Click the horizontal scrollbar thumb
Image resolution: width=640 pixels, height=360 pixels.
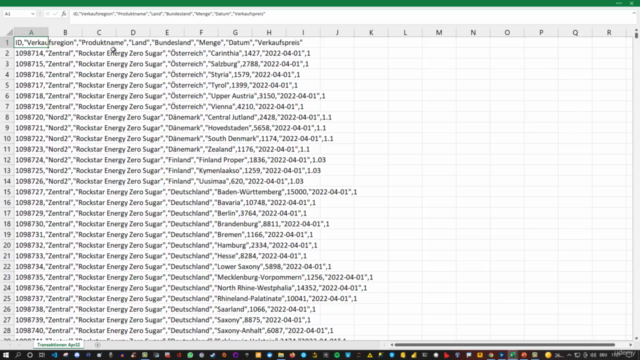click(504, 345)
